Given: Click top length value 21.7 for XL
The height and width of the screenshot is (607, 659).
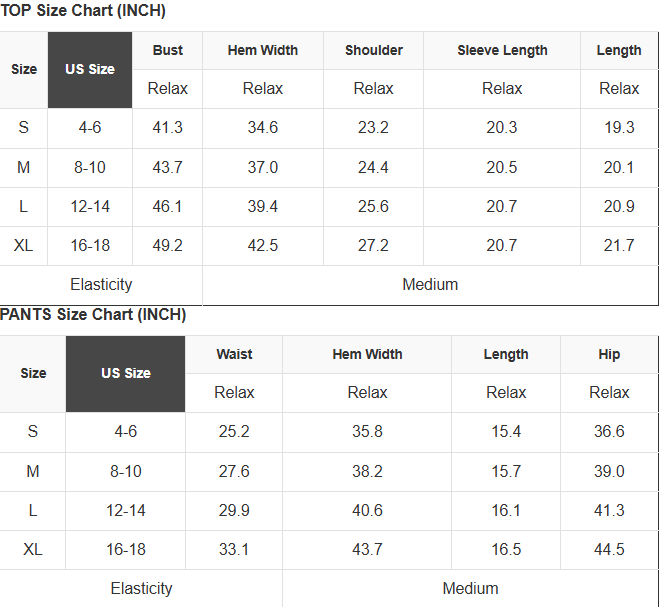Looking at the screenshot, I should [x=619, y=245].
